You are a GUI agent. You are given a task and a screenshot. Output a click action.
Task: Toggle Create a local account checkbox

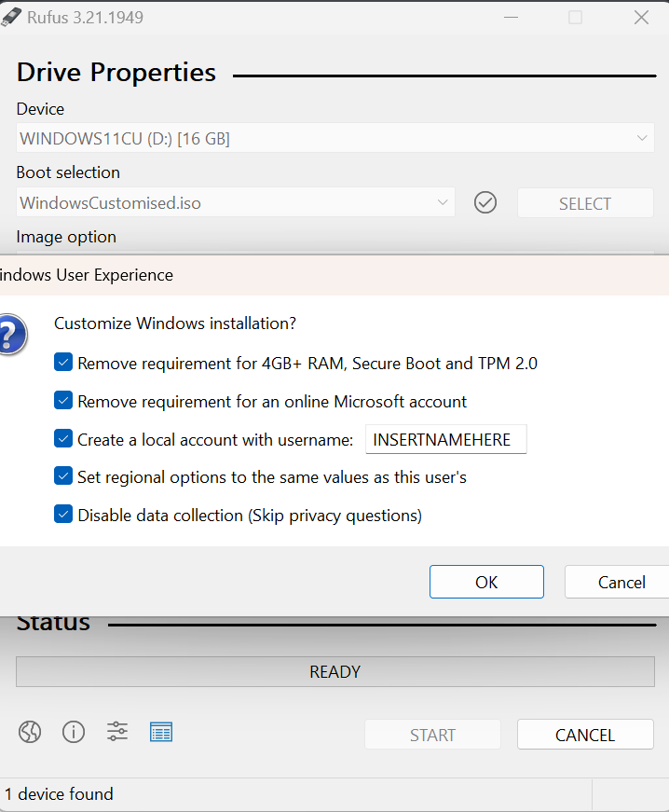63,438
